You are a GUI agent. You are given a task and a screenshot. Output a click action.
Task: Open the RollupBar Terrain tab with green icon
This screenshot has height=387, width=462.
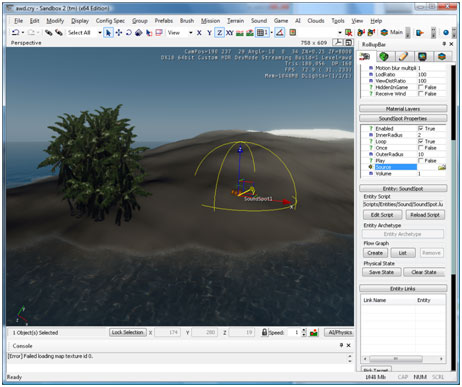(x=384, y=57)
